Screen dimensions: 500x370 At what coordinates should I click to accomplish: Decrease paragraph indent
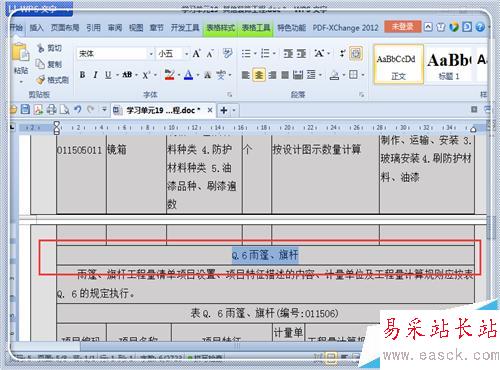(288, 53)
